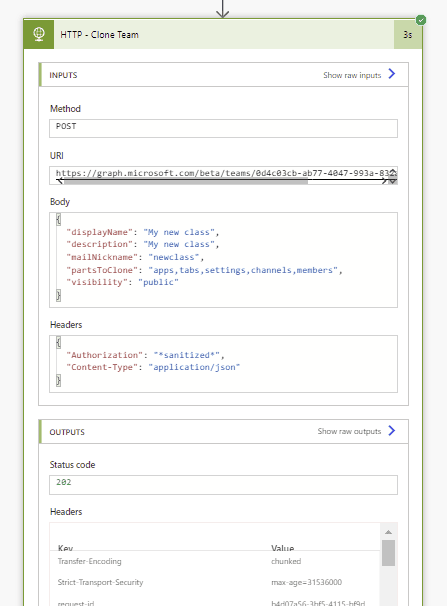Click Show raw inputs link

pos(352,75)
